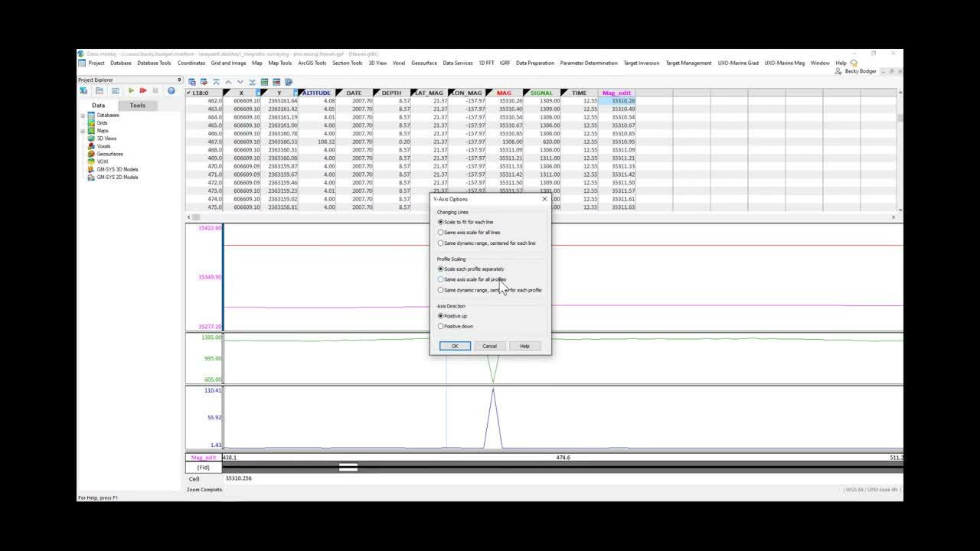Viewport: 980px width, 551px height.
Task: Click the ALTITUDE column header
Action: pyautogui.click(x=316, y=93)
